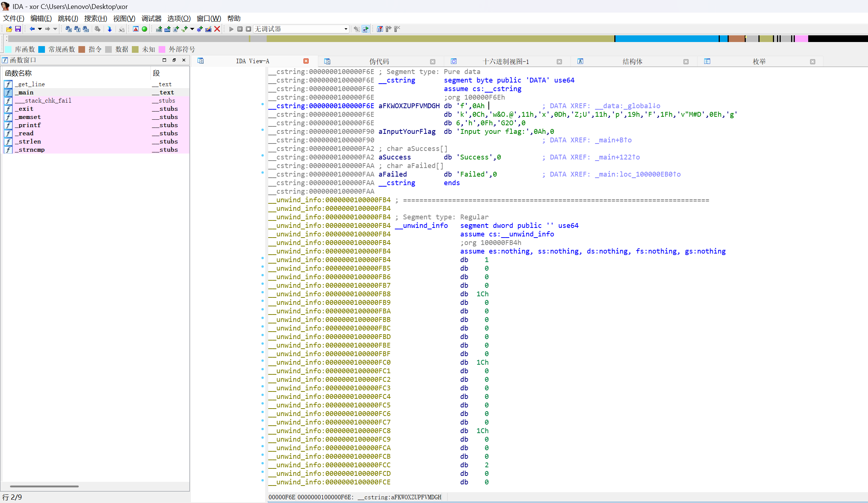Switch to the 伪代码 tab
Viewport: 868px width, 503px height.
379,61
